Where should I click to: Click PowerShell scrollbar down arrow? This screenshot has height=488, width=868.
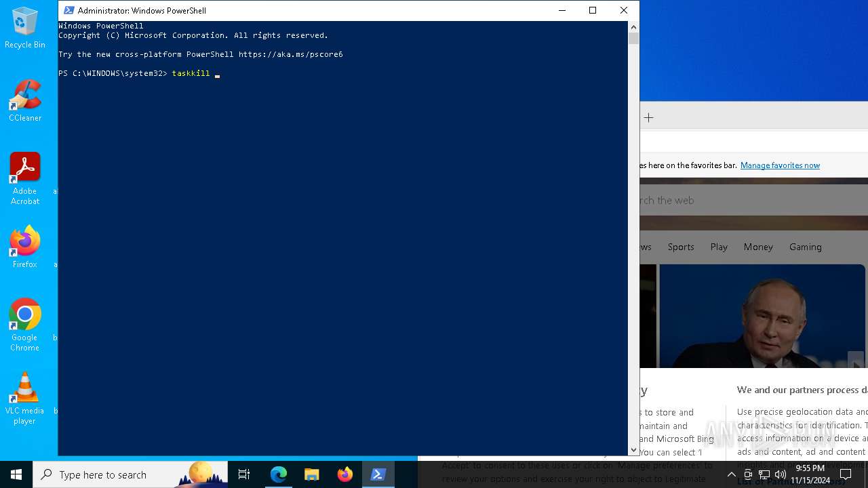(x=633, y=449)
